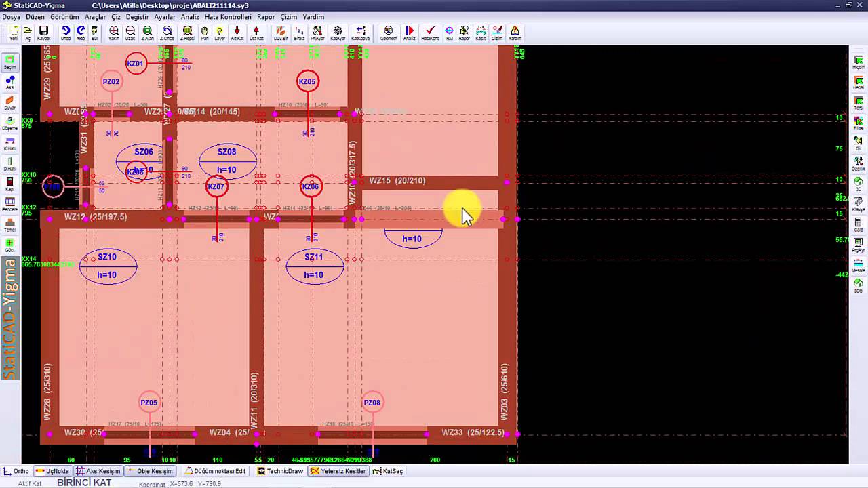Toggle Uçnokta endpoint snap
This screenshot has width=868, height=488.
pyautogui.click(x=53, y=471)
